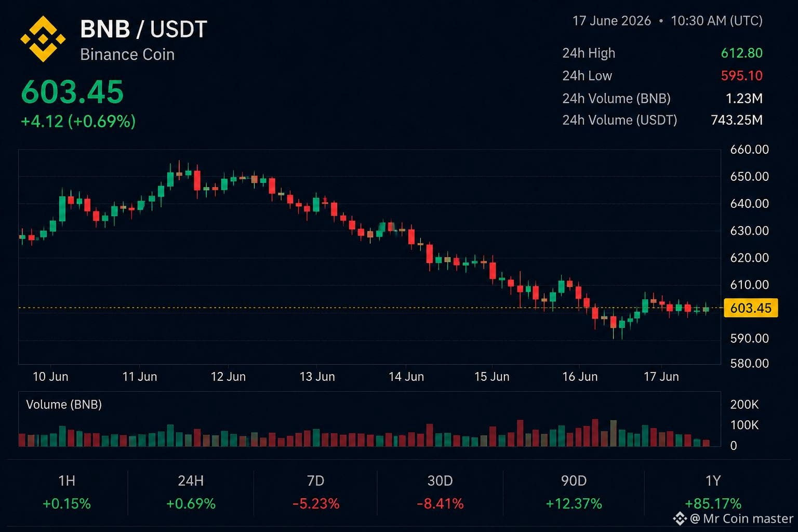Click the 17 June 2026 date
This screenshot has width=798, height=532.
(611, 21)
